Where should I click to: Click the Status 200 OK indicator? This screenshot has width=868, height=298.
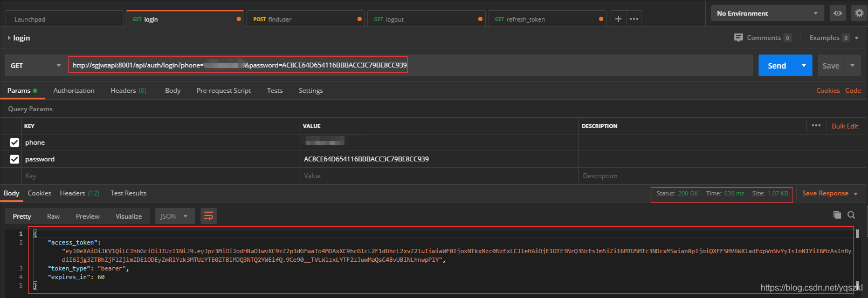(677, 193)
